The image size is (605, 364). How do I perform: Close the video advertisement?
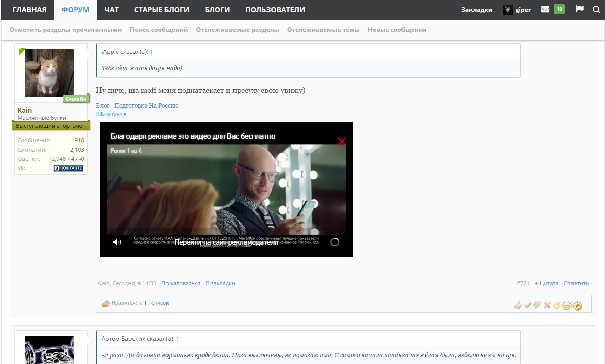click(342, 141)
